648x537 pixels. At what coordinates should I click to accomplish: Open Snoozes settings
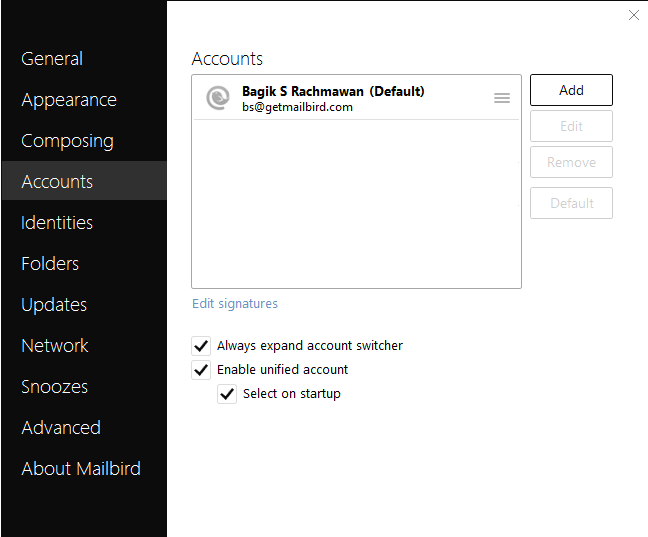click(55, 387)
